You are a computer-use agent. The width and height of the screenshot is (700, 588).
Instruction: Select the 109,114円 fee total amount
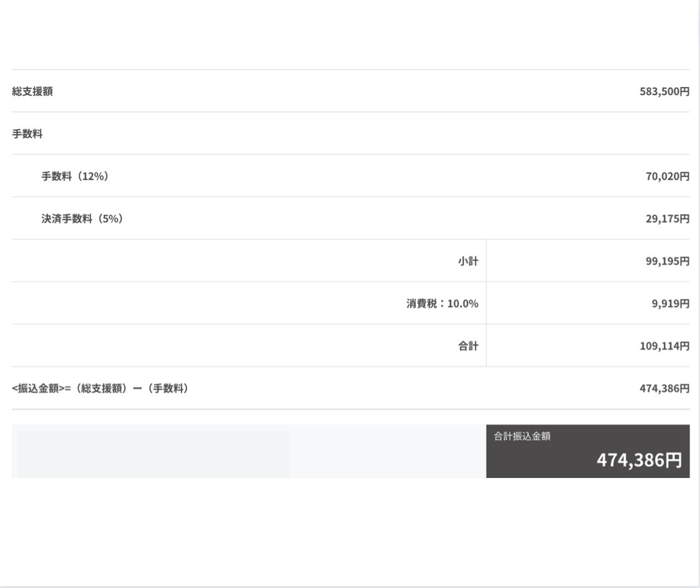point(664,346)
